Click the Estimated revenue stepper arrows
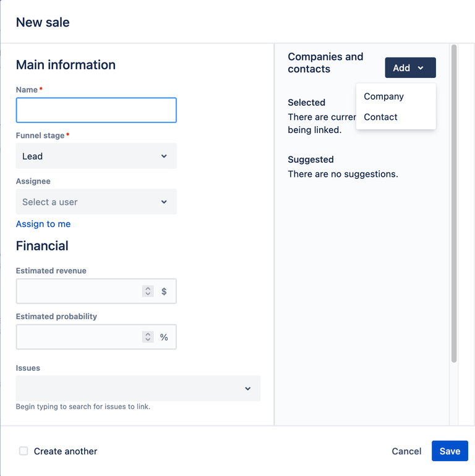The image size is (475, 476). click(x=148, y=291)
